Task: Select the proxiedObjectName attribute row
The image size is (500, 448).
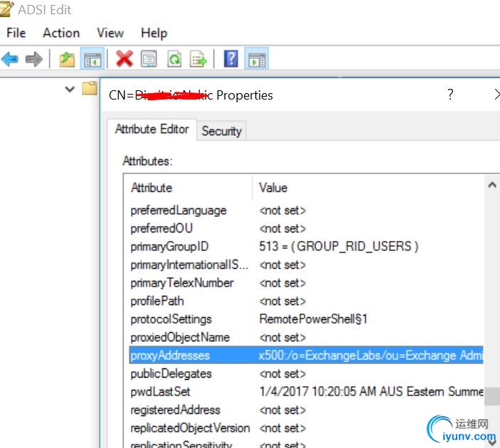Action: [x=306, y=337]
